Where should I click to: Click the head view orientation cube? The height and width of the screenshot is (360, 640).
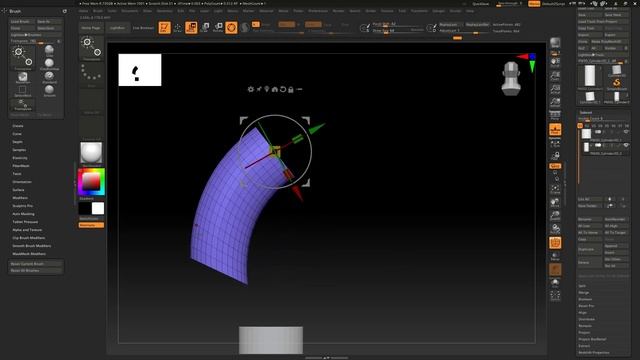tap(511, 78)
